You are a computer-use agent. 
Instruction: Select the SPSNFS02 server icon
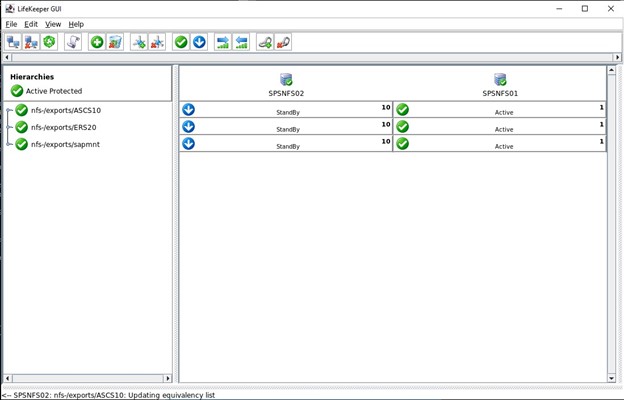[286, 80]
